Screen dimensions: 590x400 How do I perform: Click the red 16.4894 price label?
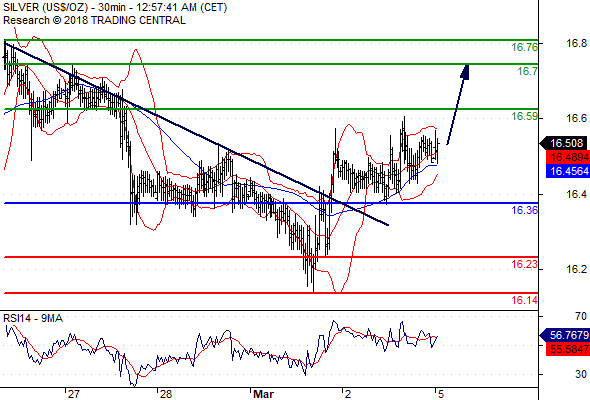pyautogui.click(x=567, y=157)
